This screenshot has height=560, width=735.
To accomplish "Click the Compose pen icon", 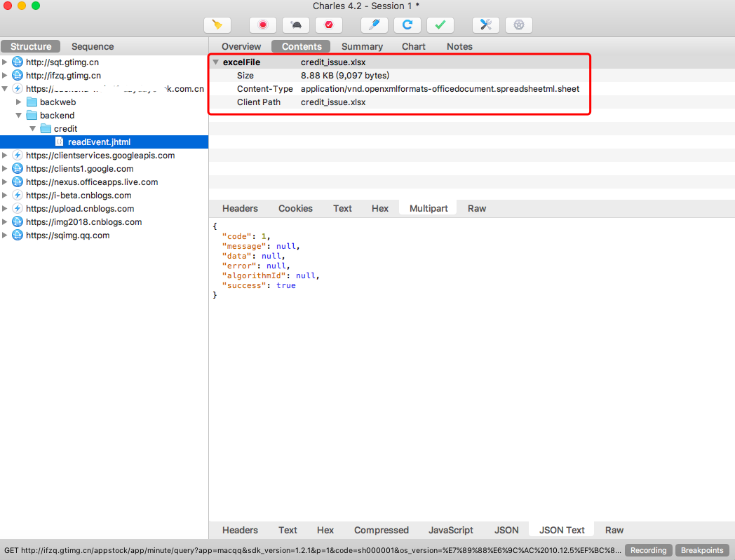I will [x=374, y=25].
